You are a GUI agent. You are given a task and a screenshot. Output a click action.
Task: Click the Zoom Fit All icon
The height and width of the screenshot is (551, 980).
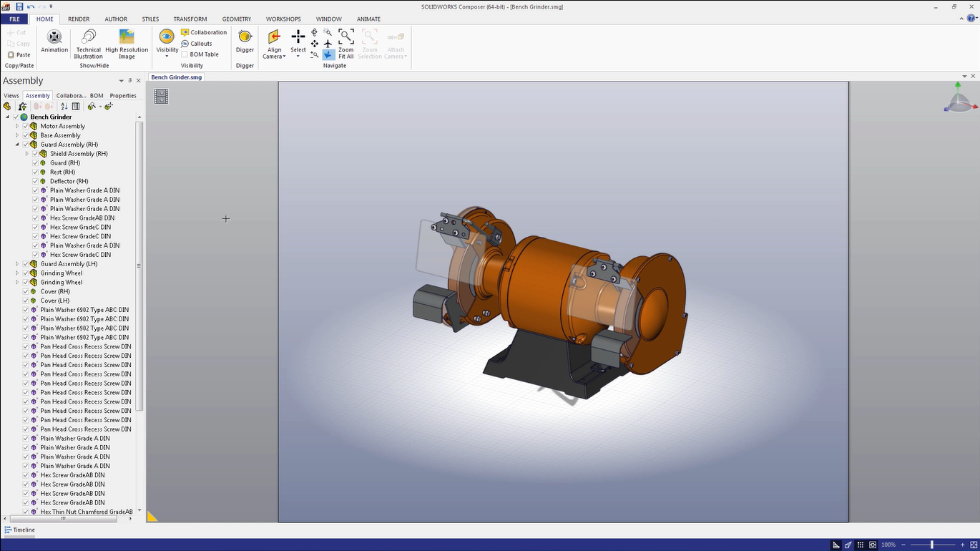346,36
